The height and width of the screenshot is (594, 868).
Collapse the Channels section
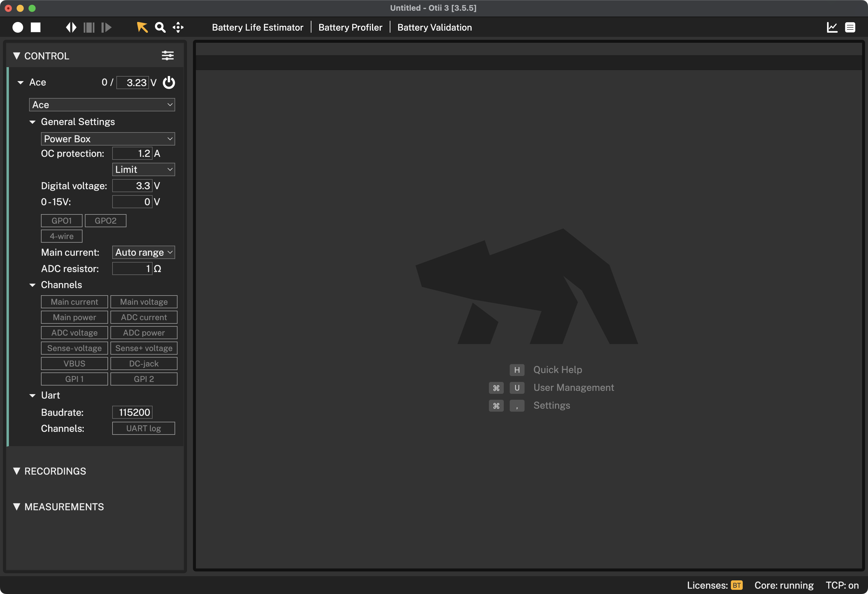(32, 285)
